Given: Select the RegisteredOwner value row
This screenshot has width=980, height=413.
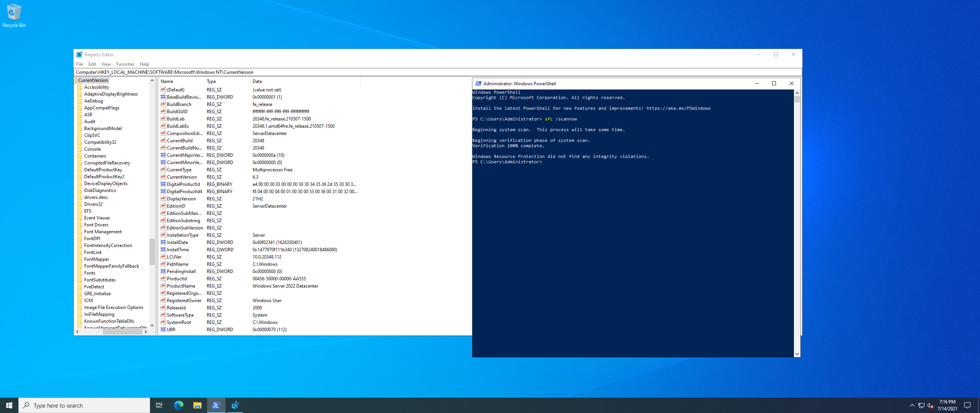Looking at the screenshot, I should point(259,301).
